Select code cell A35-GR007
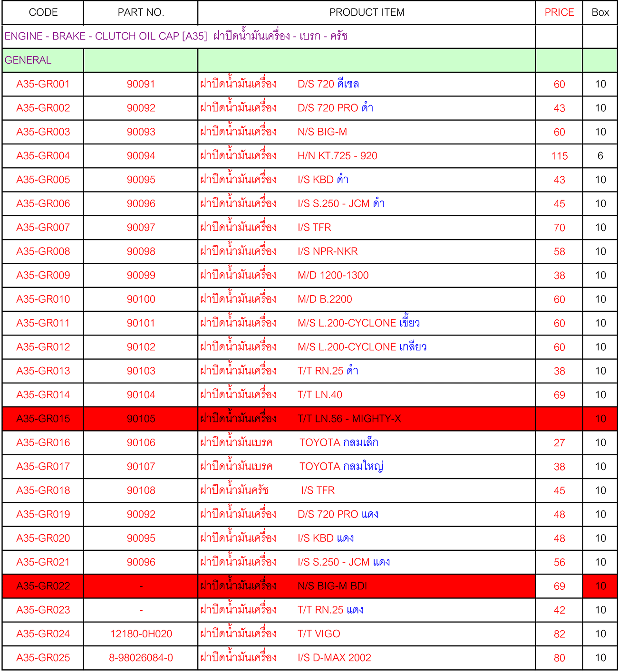The image size is (618, 672). click(43, 228)
